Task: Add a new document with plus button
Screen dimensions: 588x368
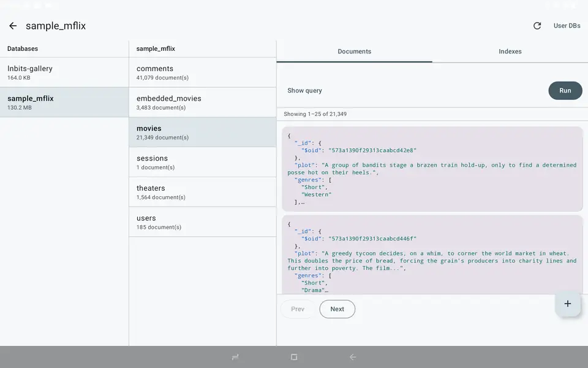Action: (x=567, y=304)
